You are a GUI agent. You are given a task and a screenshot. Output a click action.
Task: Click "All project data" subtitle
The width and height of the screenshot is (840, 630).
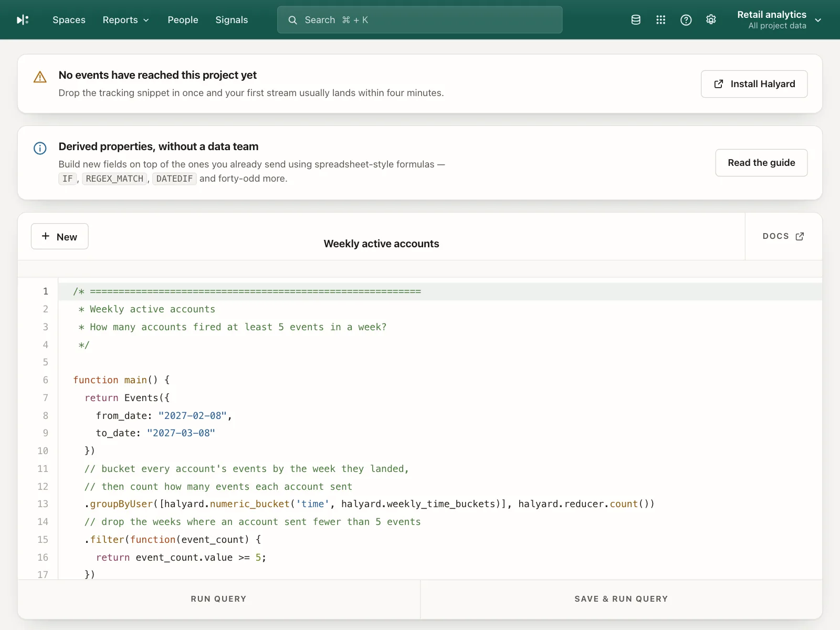tap(777, 26)
